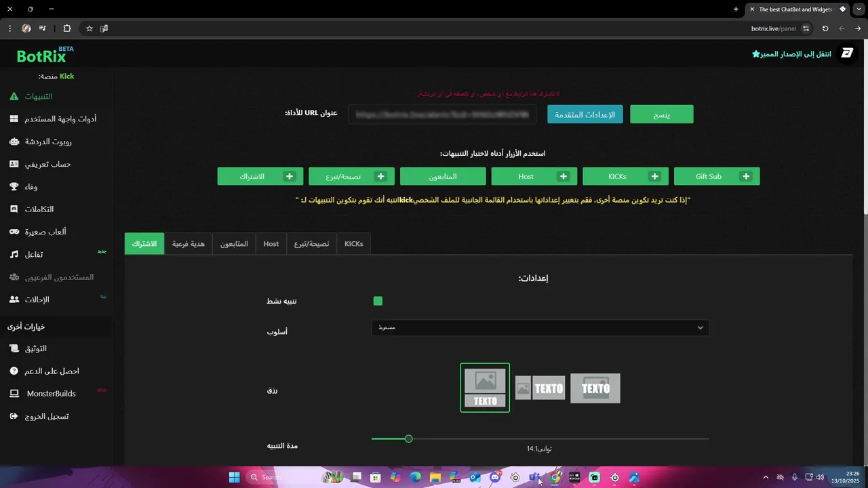Screen dimensions: 868x488
Task: Bookmark this page with the star icon
Action: click(x=89, y=28)
